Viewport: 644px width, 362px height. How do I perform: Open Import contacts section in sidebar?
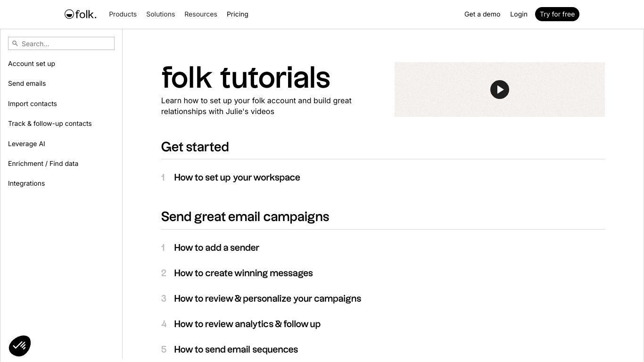tap(33, 104)
